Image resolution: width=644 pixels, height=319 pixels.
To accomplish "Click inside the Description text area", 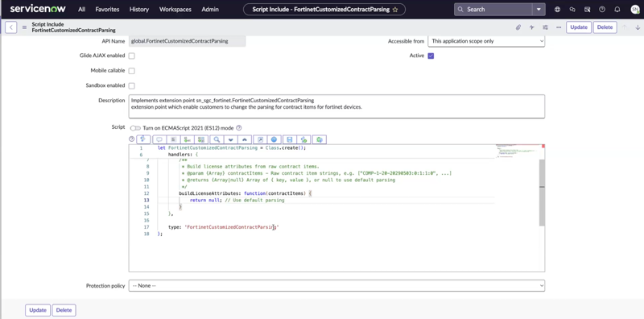I will coord(336,106).
